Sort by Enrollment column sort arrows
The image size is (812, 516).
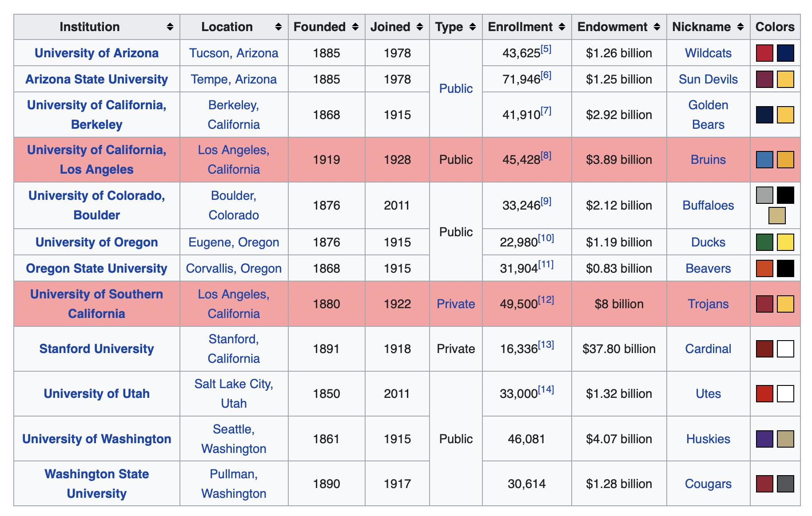point(561,27)
